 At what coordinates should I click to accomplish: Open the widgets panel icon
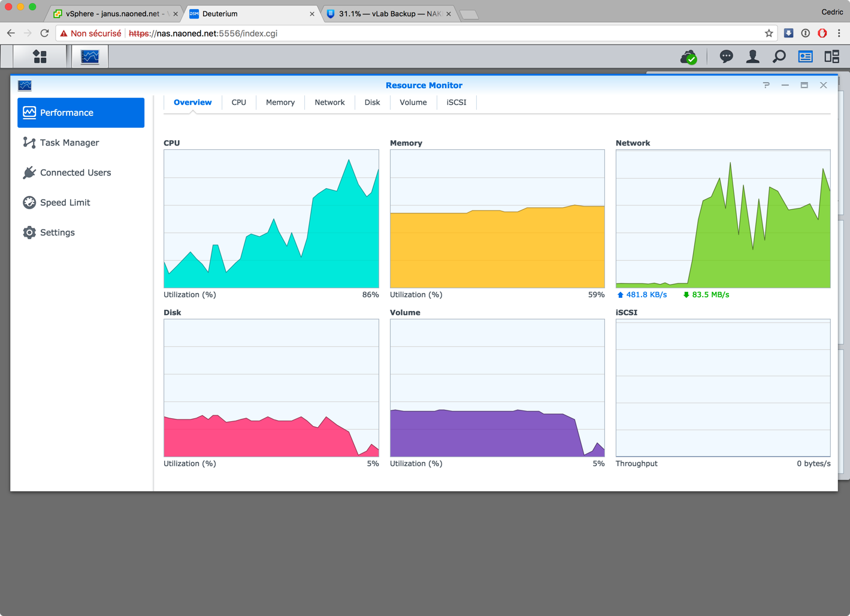(805, 56)
